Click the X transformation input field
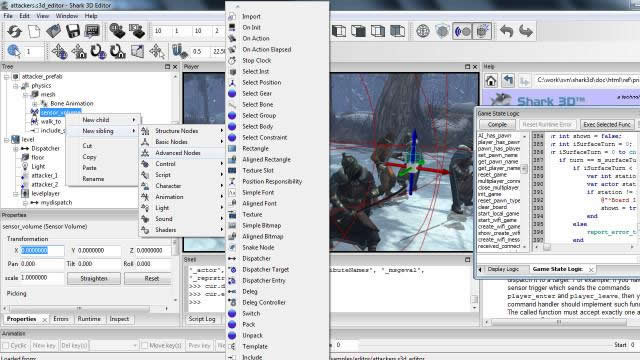 (x=42, y=250)
